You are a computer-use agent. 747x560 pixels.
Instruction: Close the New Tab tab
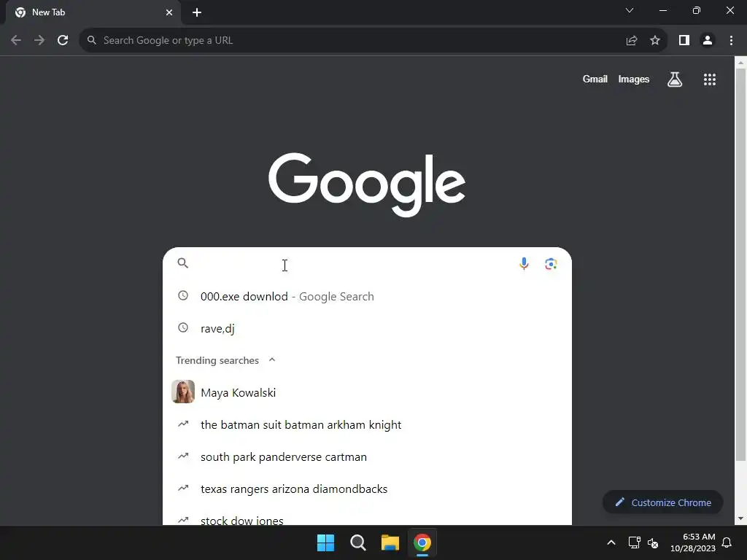(169, 12)
